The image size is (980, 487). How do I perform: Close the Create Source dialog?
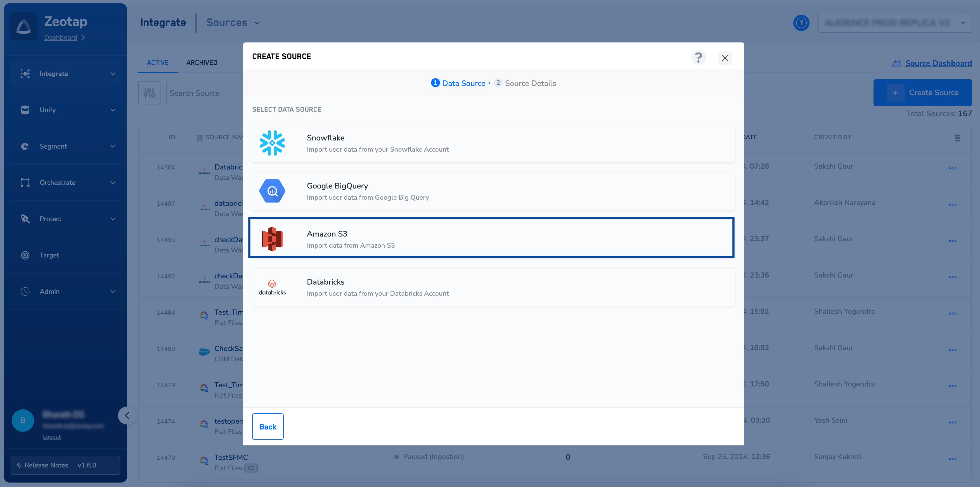(x=725, y=58)
